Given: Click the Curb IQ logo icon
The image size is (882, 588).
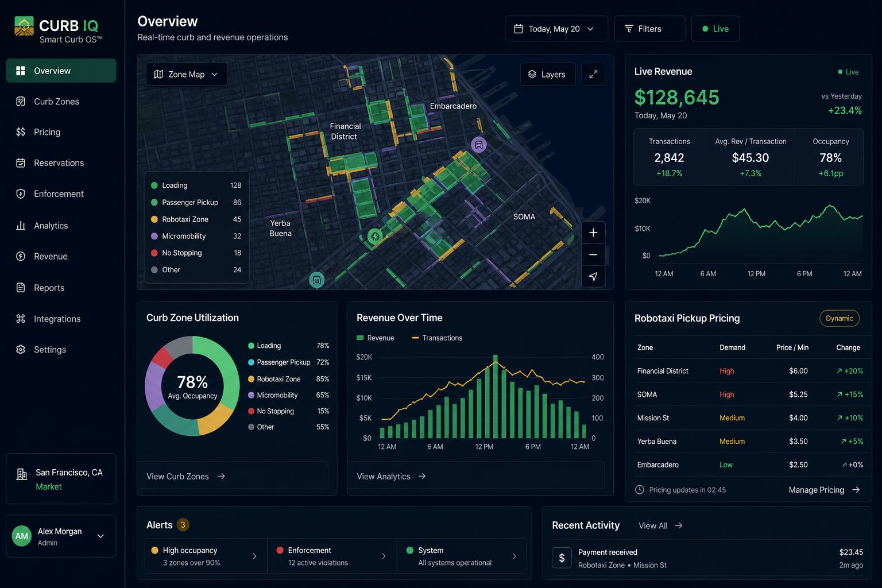Looking at the screenshot, I should [x=24, y=26].
